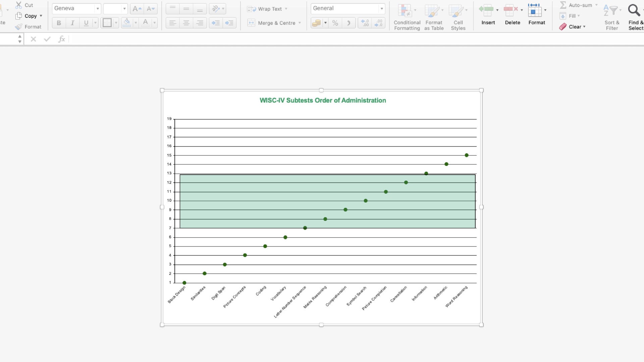Select the Cell Styles gallery
This screenshot has width=644, height=362.
(x=458, y=16)
